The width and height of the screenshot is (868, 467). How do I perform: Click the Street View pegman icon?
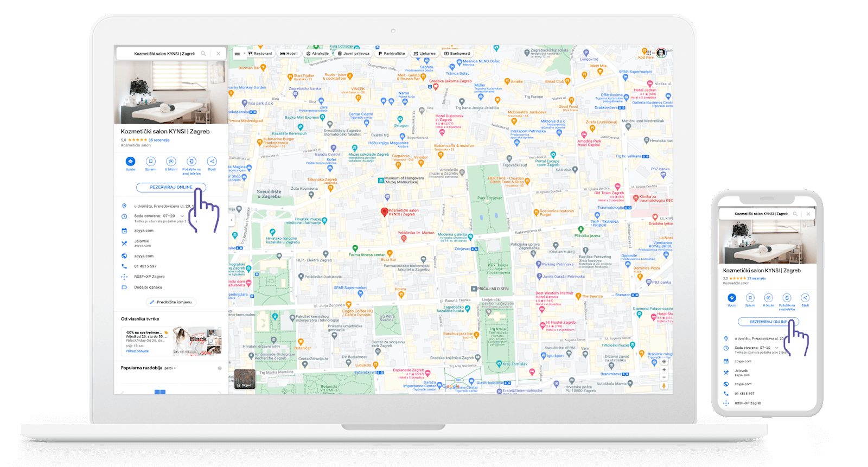tap(663, 386)
